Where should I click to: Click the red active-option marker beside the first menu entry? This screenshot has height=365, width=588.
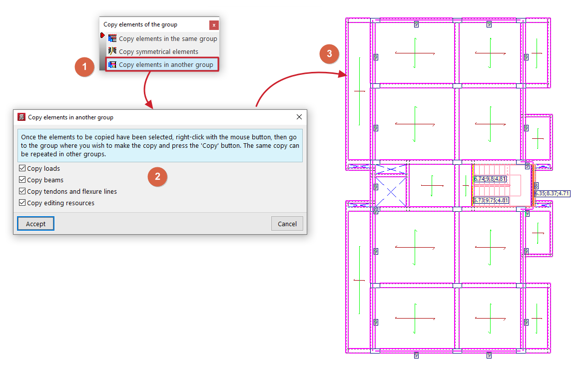coord(102,35)
